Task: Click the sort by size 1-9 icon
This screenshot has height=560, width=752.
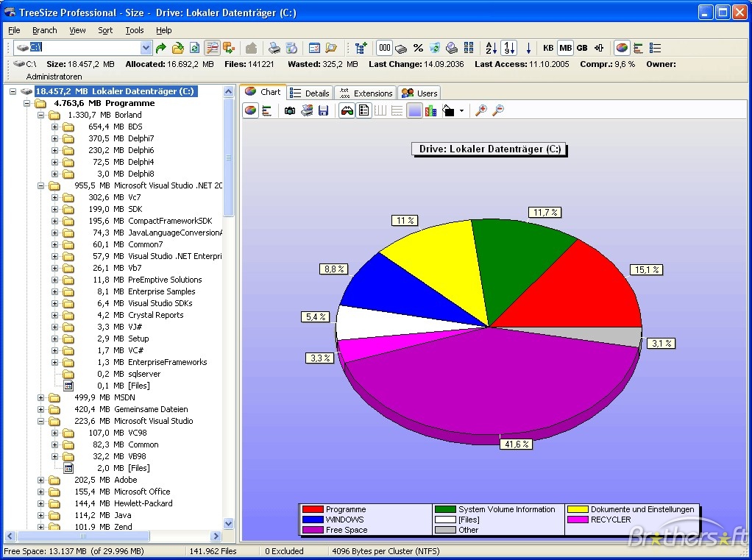Action: 509,48
